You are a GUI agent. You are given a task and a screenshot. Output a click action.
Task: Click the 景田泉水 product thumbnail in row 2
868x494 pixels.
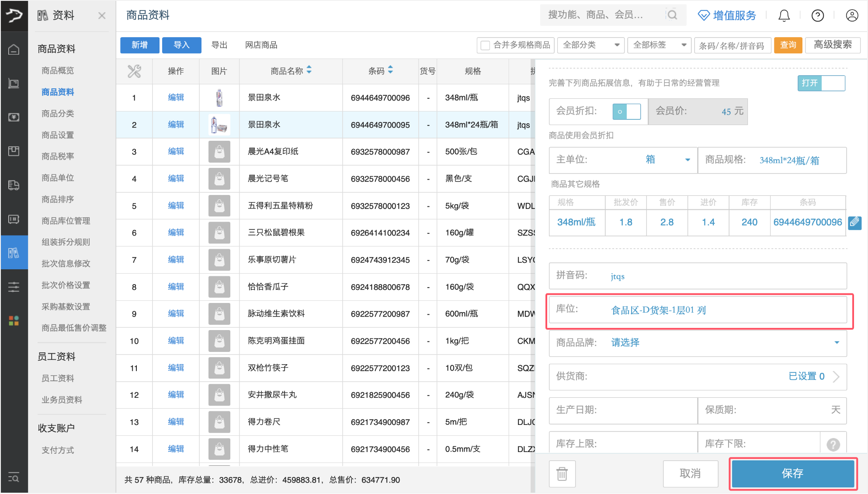219,125
